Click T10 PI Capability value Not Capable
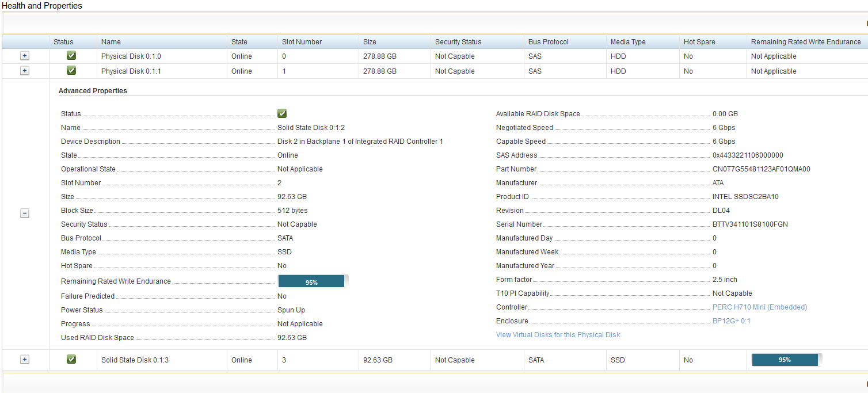The image size is (868, 393). tap(732, 293)
